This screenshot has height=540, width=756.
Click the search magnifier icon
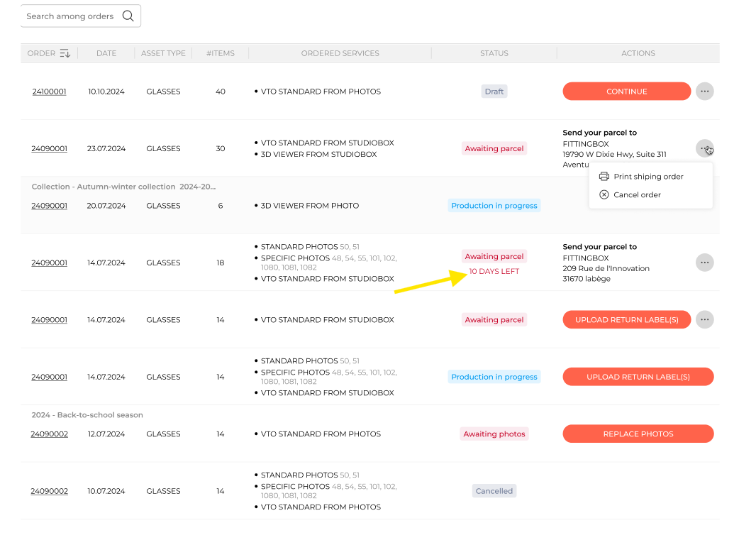pos(128,16)
